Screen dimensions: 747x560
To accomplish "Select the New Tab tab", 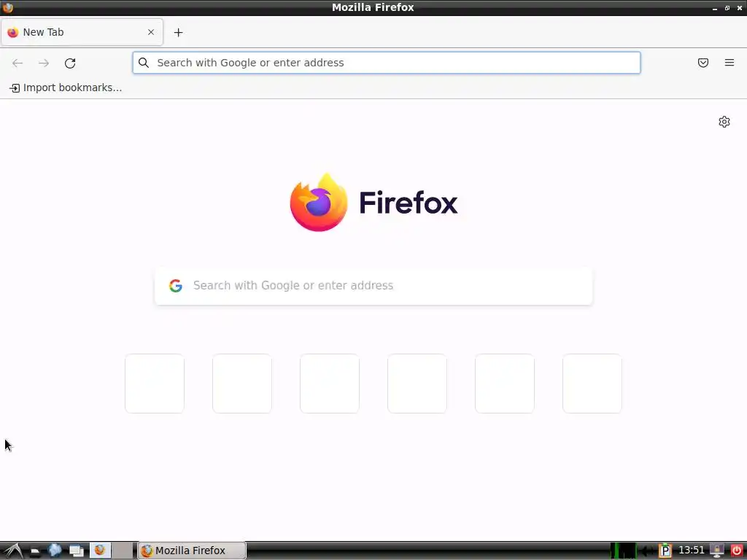I will pos(82,32).
